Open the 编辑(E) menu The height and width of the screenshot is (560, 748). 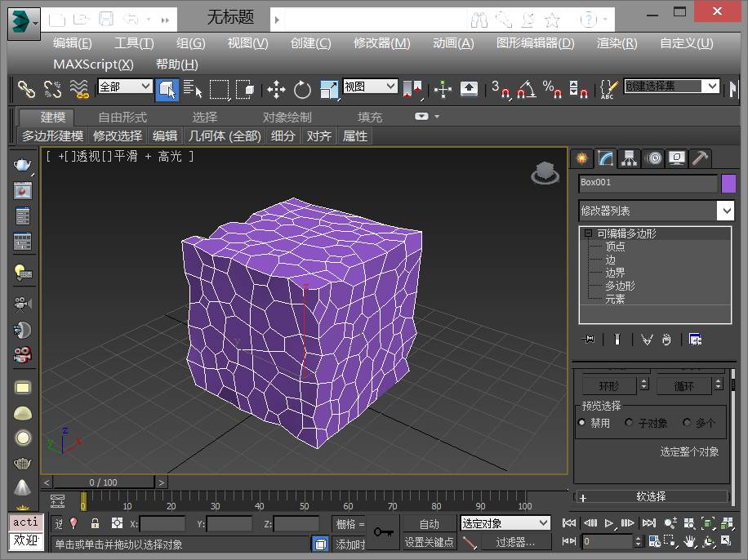[73, 43]
